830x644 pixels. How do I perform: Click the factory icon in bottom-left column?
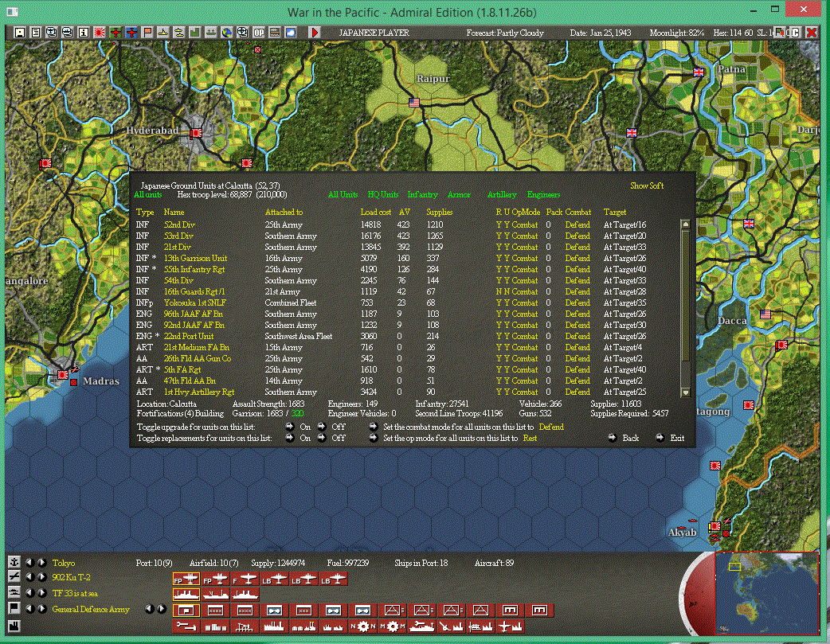14,626
